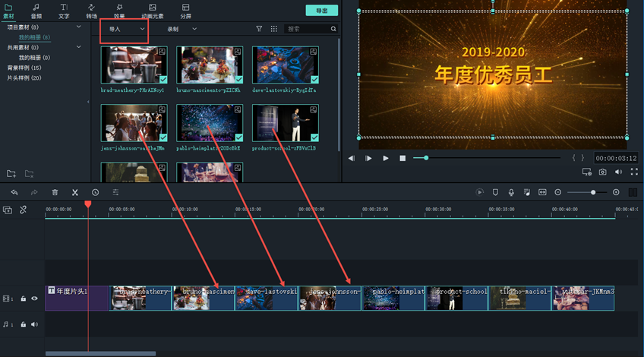This screenshot has width=644, height=357.
Task: Click the microphone voiceover icon
Action: click(511, 192)
